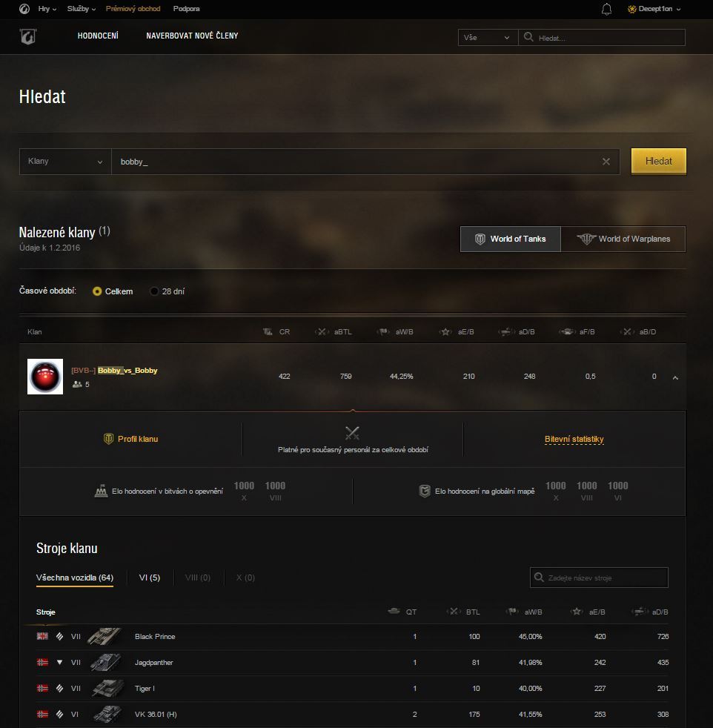Open the Klany search type dropdown

pos(65,162)
